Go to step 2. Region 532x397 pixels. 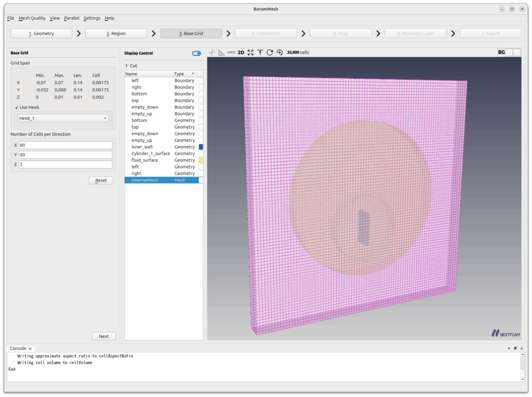point(116,34)
